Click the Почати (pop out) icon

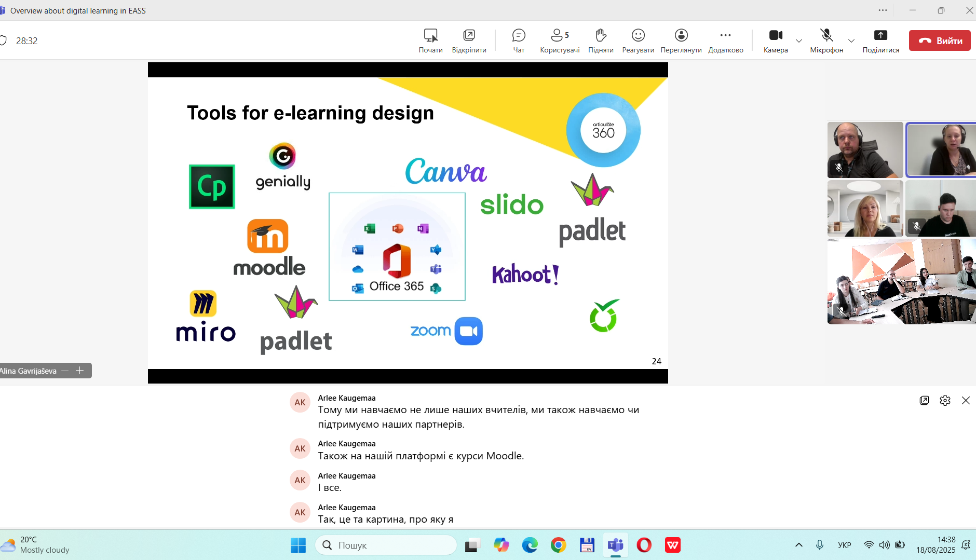pos(430,40)
